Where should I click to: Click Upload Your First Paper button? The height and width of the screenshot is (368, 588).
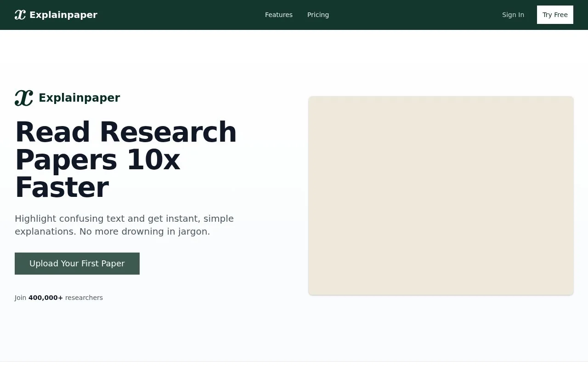coord(77,264)
